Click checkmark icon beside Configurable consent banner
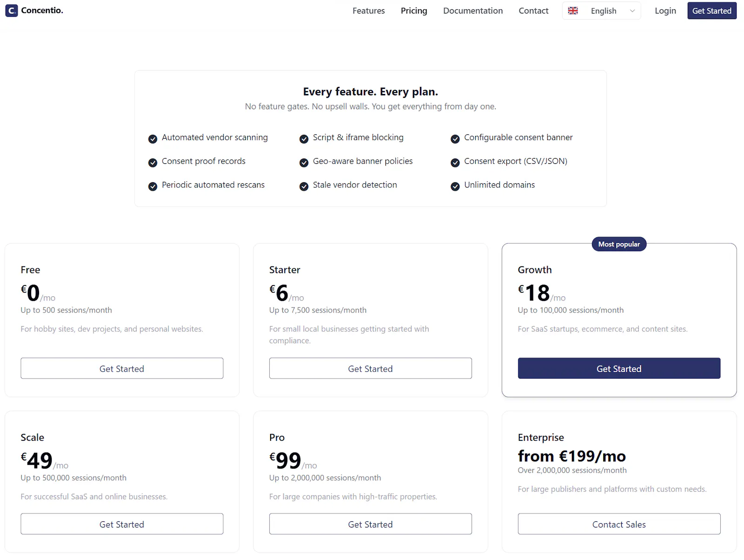Screen dimensions: 744x560 click(455, 139)
